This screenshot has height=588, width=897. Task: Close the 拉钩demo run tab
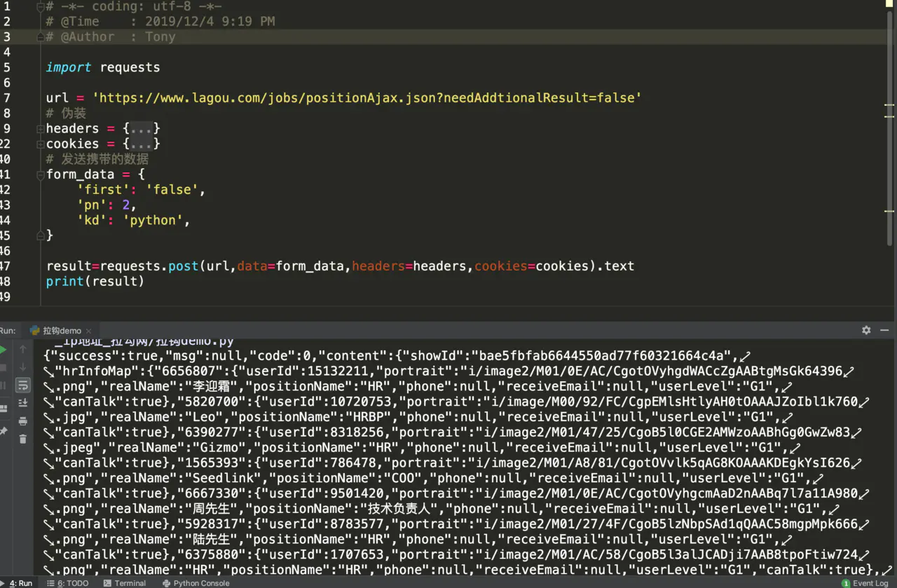coord(90,331)
